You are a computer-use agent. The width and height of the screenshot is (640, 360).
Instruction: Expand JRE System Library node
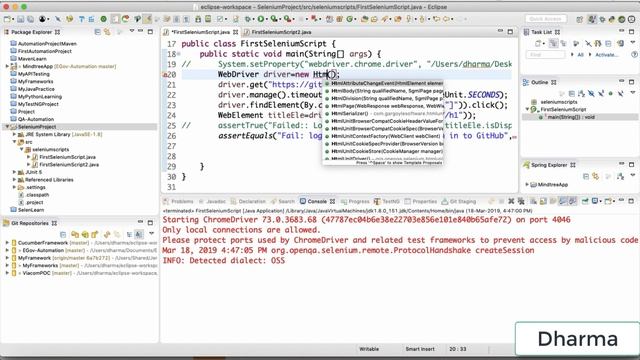tap(14, 134)
